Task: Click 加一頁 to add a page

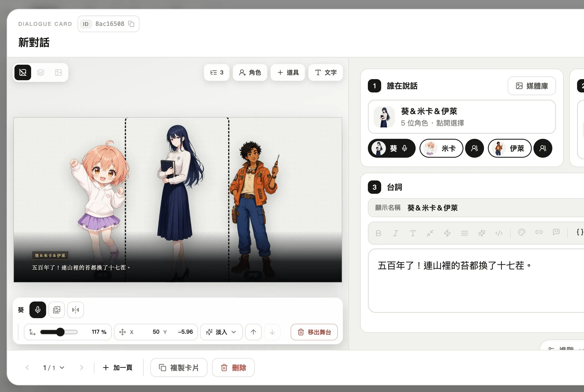Action: coord(118,368)
